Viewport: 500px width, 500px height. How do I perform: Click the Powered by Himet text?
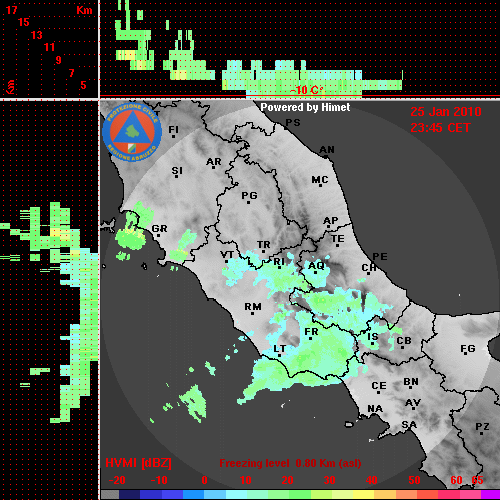pos(305,107)
